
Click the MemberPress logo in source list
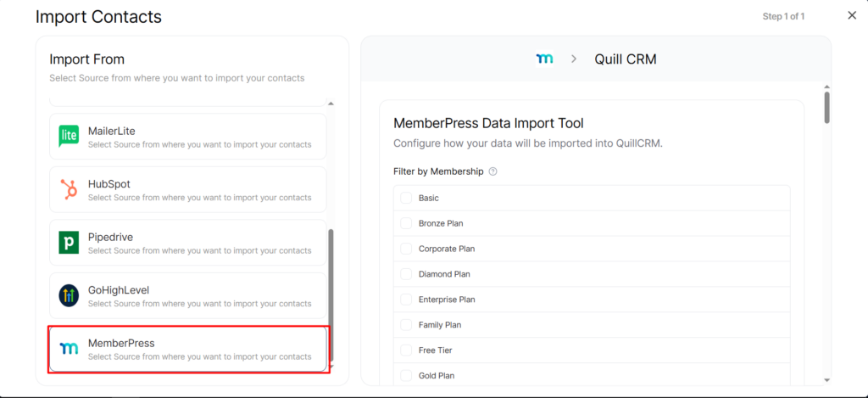69,348
